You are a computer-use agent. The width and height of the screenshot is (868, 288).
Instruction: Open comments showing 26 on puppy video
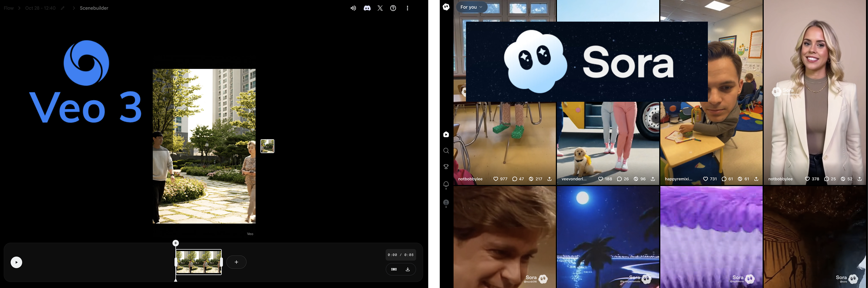click(x=619, y=179)
